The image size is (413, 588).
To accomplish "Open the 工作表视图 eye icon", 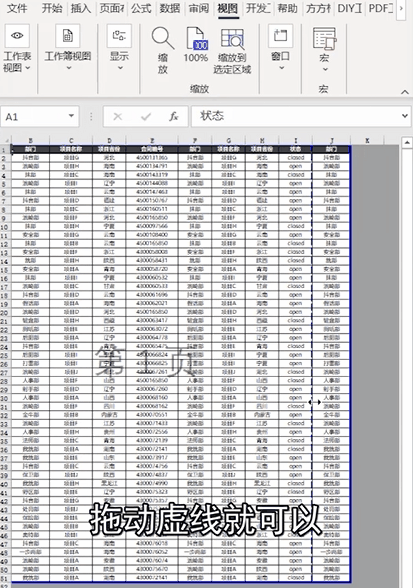I will [17, 36].
